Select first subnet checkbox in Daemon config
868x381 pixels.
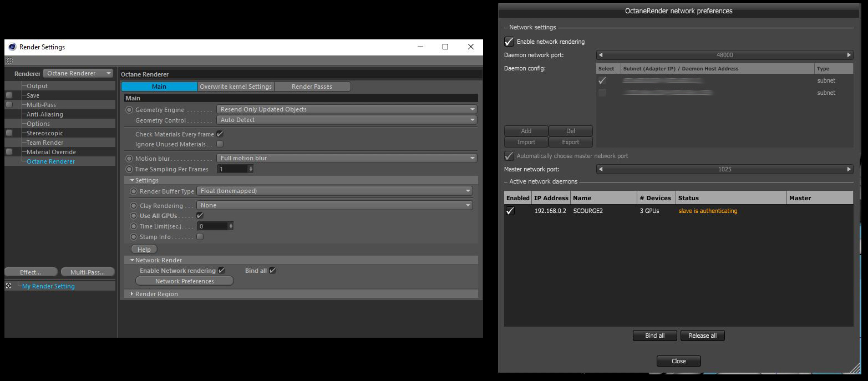coord(602,80)
